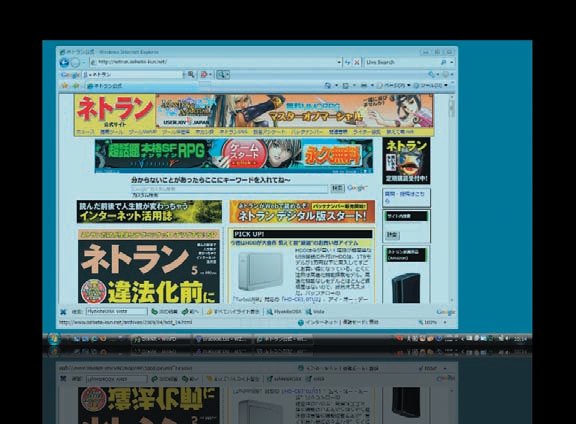Click the Google toolbar search field
This screenshot has width=576, height=424.
pos(132,75)
